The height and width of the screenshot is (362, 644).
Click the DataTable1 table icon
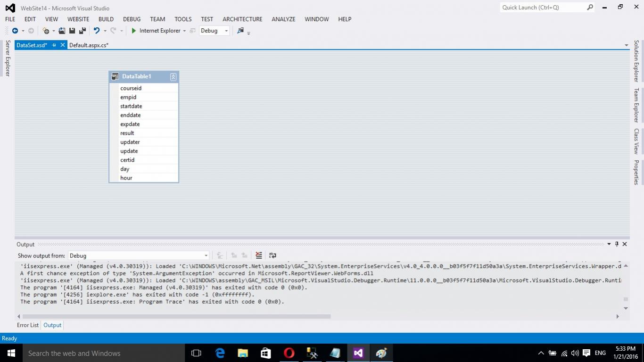115,76
